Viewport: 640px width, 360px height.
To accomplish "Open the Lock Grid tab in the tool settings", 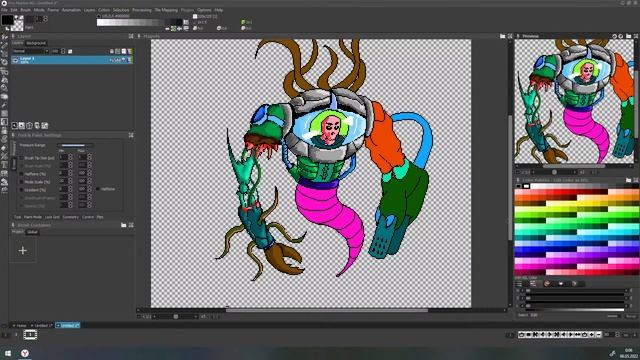I will pos(52,217).
